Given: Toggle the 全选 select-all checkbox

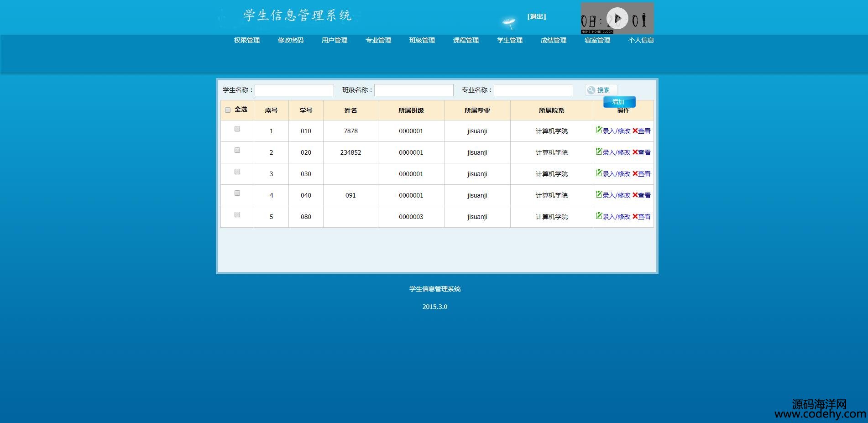Looking at the screenshot, I should click(228, 110).
